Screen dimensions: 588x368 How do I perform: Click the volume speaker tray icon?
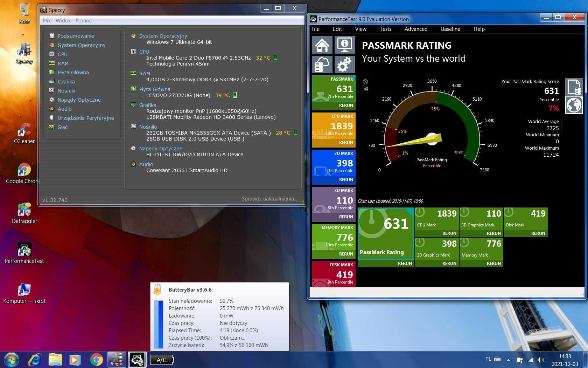[541, 360]
